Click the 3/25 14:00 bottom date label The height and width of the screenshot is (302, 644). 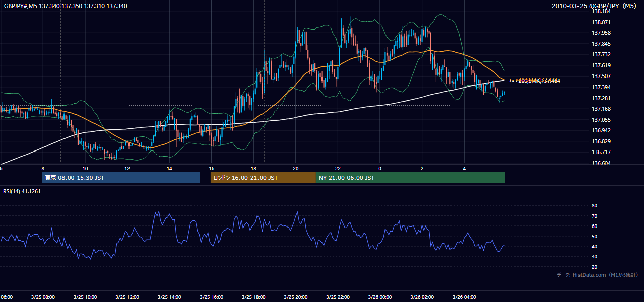pyautogui.click(x=169, y=297)
